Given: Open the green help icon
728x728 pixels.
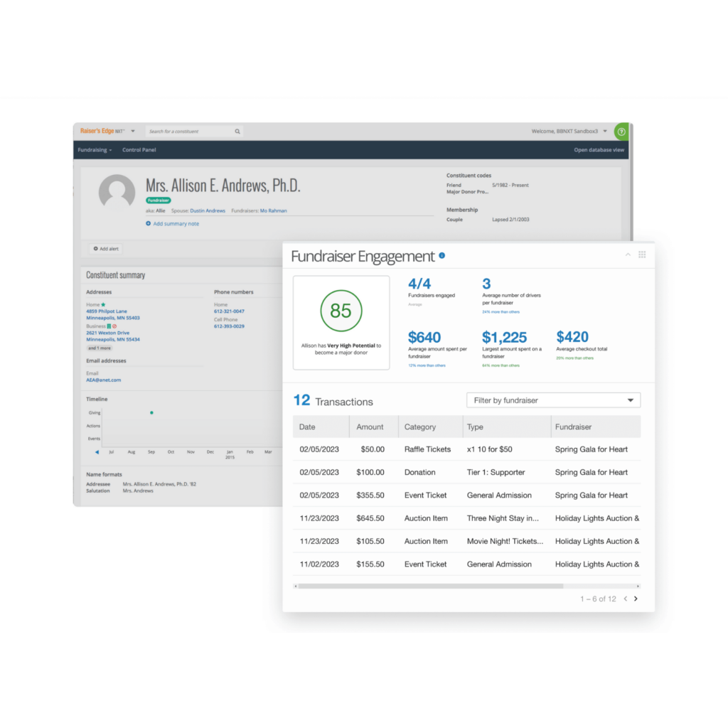Looking at the screenshot, I should pyautogui.click(x=621, y=132).
